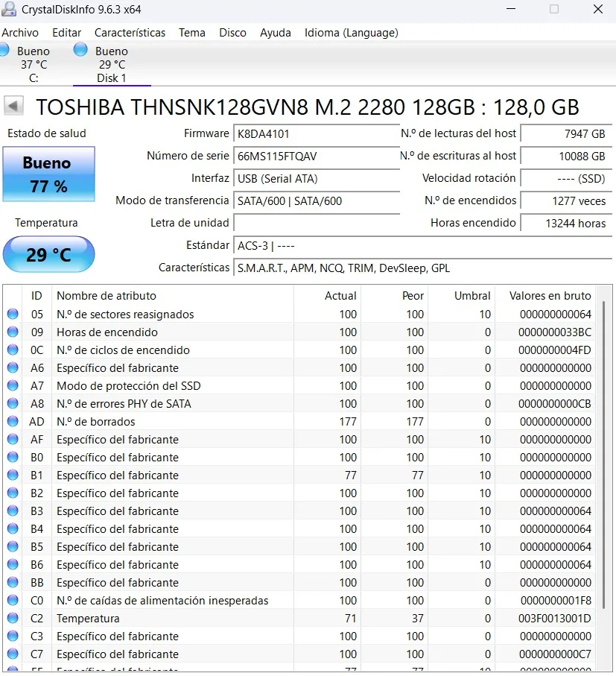Select the N.º de caídas de alimentación inesperadas row
Image resolution: width=616 pixels, height=676 pixels.
pos(299,601)
